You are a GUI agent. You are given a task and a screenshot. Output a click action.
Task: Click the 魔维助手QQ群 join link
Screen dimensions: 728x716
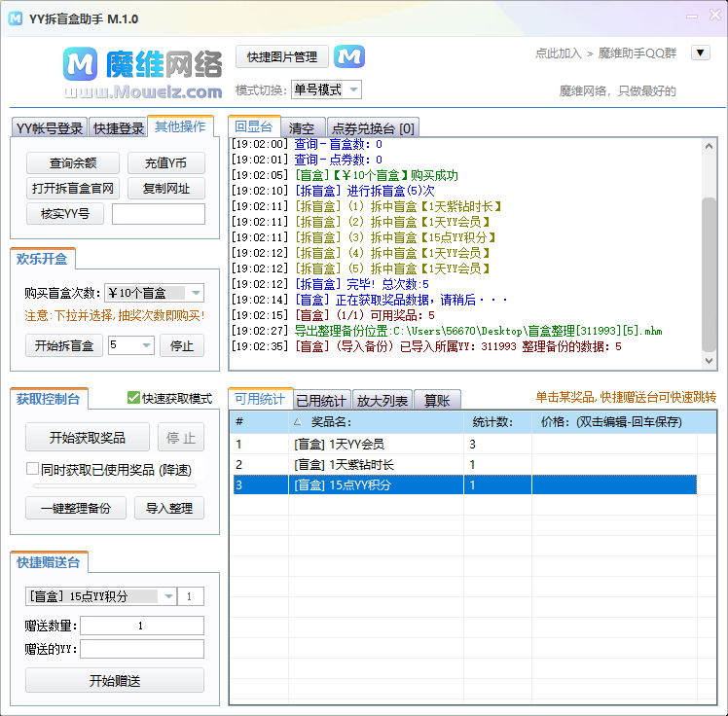point(637,54)
